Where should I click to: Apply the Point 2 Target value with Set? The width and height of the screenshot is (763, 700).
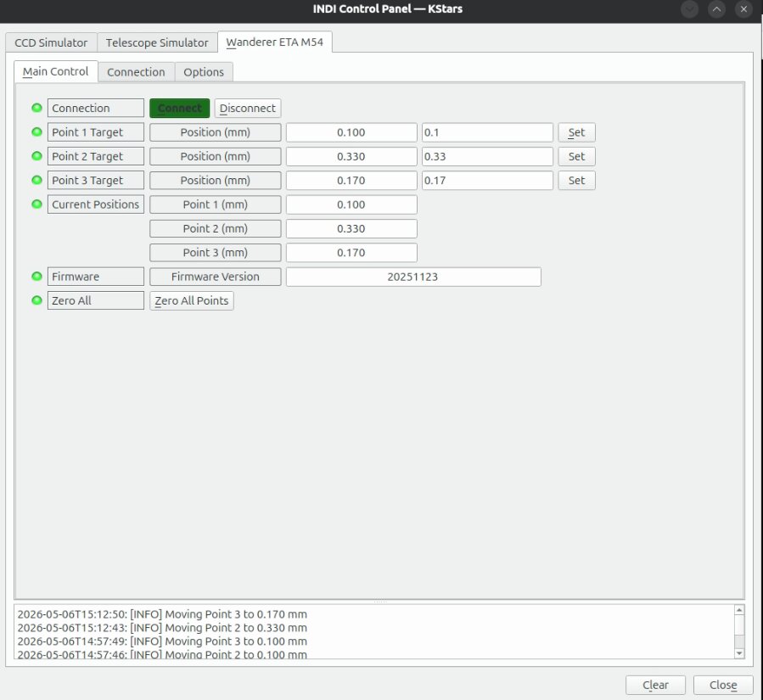click(576, 156)
